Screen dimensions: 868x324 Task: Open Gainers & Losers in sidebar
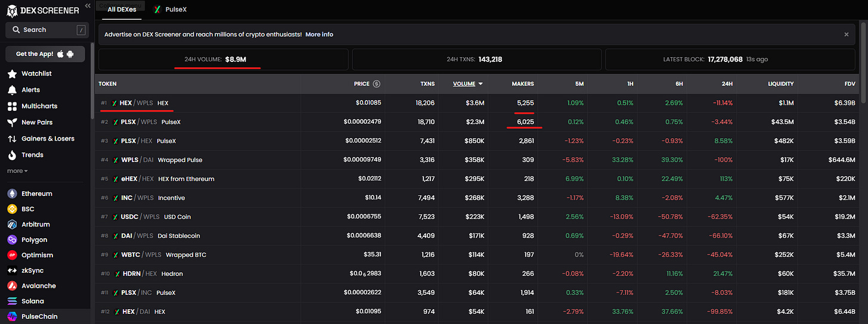click(x=48, y=139)
